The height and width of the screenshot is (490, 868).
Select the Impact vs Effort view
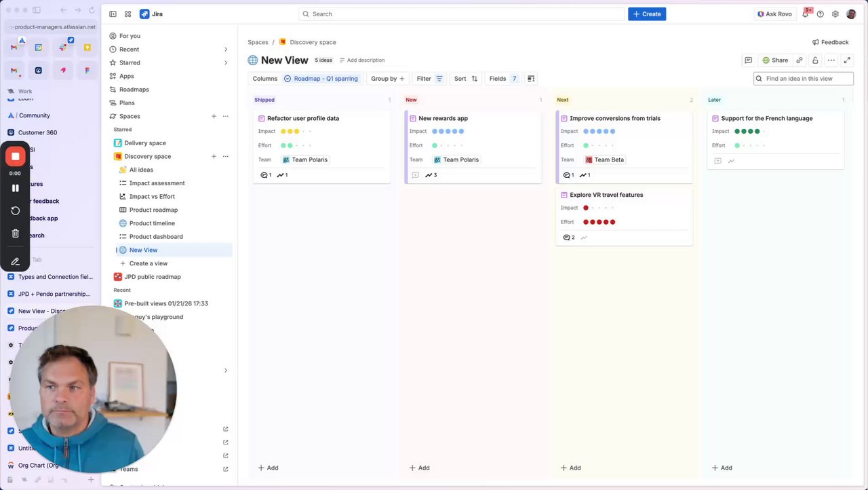coord(152,197)
